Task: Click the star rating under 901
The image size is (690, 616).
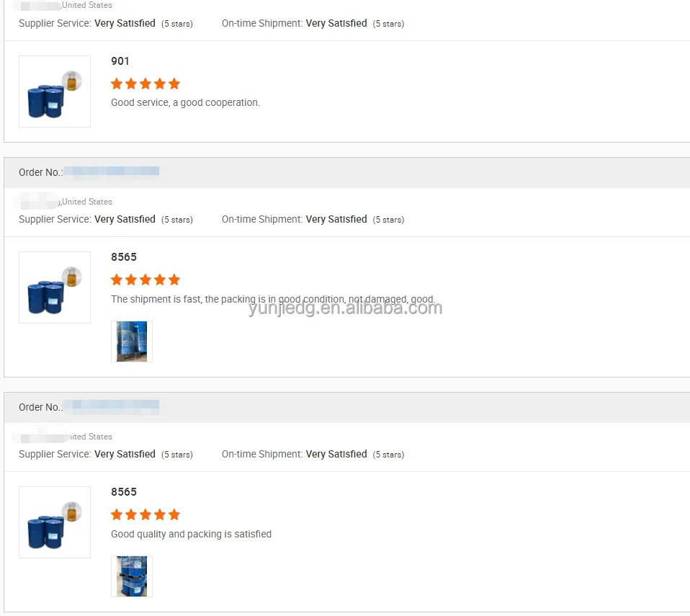Action: pos(145,84)
